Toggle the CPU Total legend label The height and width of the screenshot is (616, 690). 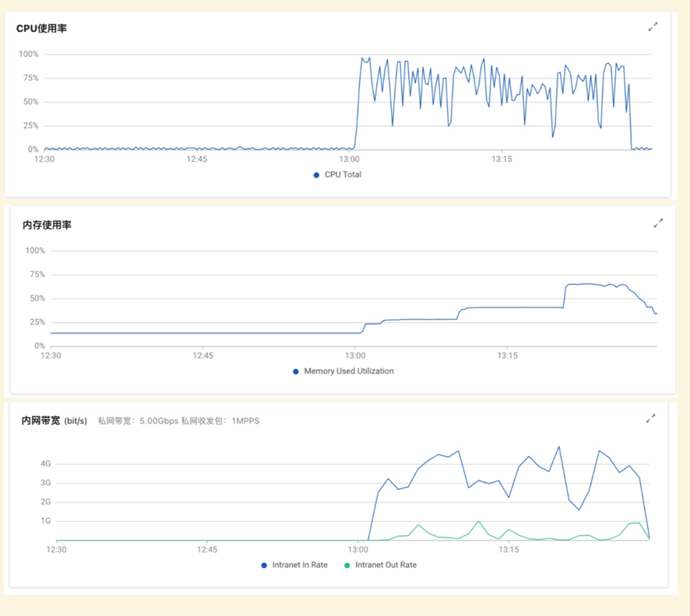343,175
